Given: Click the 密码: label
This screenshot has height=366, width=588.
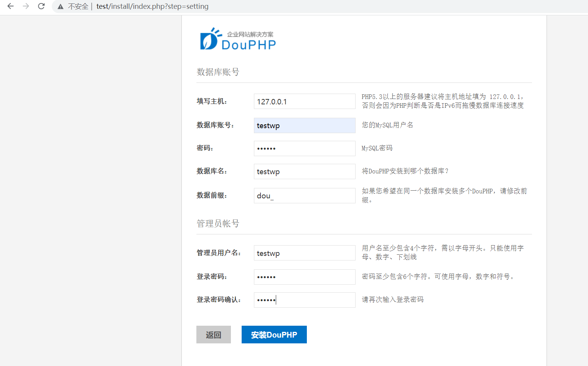Looking at the screenshot, I should point(205,148).
